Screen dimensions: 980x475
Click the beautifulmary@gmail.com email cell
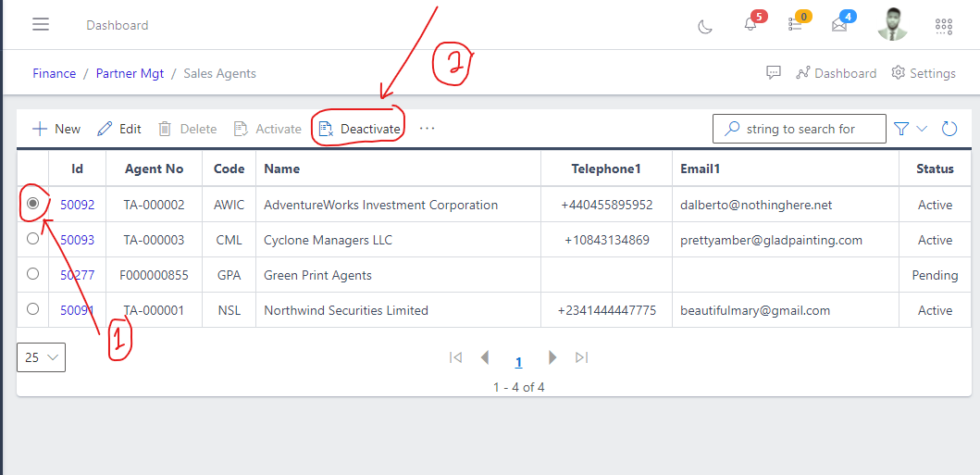786,310
